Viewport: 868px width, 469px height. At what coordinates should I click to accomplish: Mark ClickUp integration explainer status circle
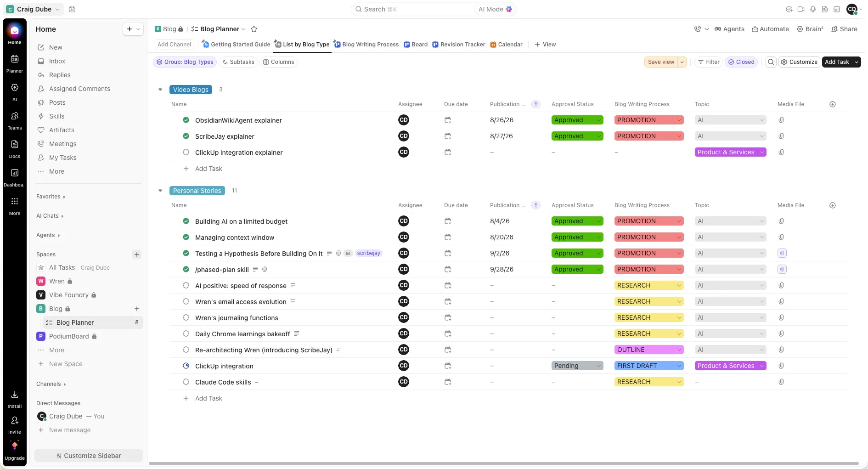pyautogui.click(x=186, y=152)
